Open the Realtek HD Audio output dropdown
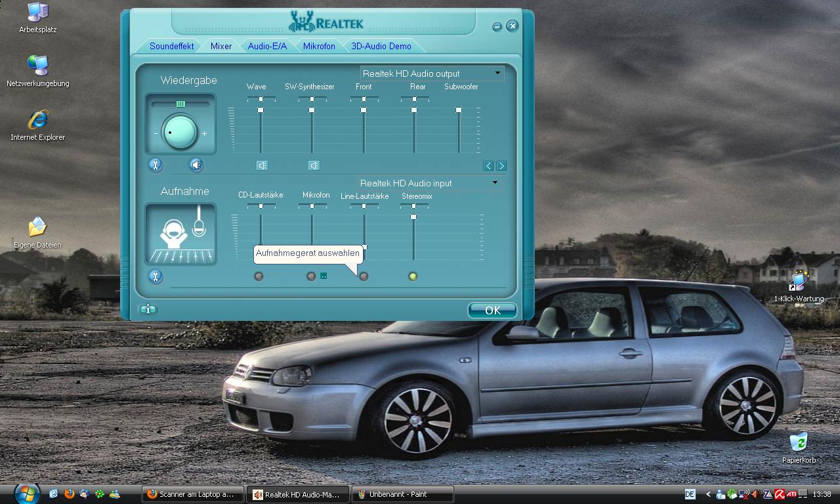Image resolution: width=840 pixels, height=504 pixels. coord(497,73)
